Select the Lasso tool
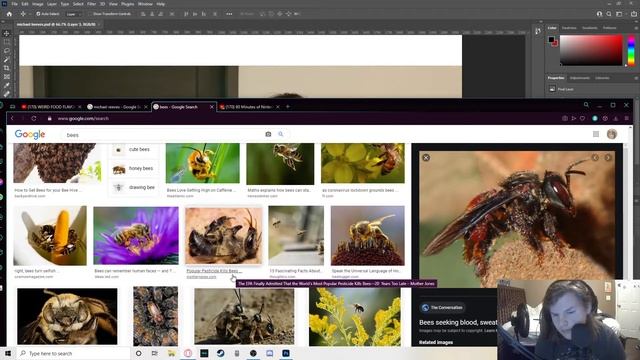The height and width of the screenshot is (360, 640). (x=7, y=51)
